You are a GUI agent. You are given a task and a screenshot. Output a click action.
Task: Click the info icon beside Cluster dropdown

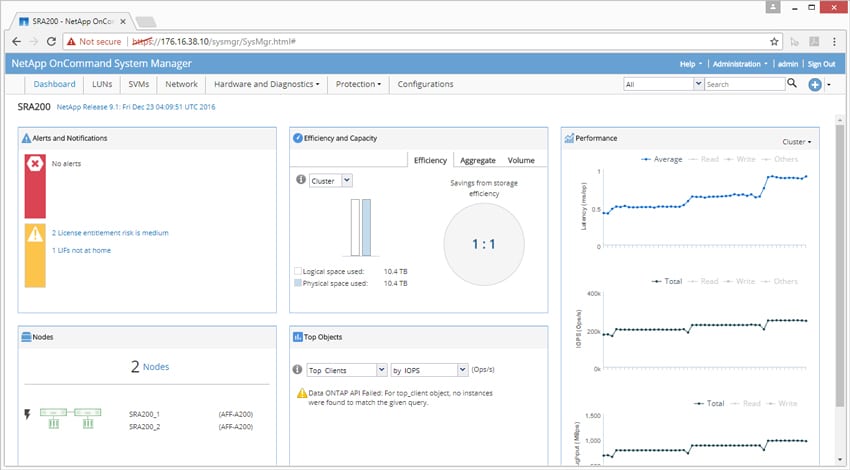coord(301,179)
